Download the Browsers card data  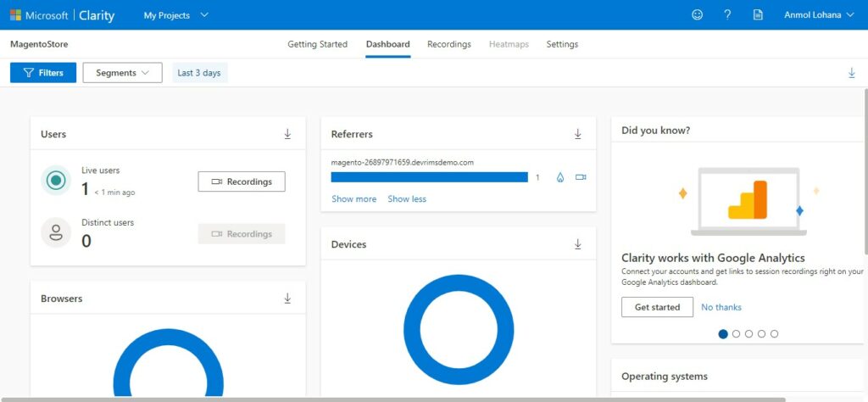(287, 299)
